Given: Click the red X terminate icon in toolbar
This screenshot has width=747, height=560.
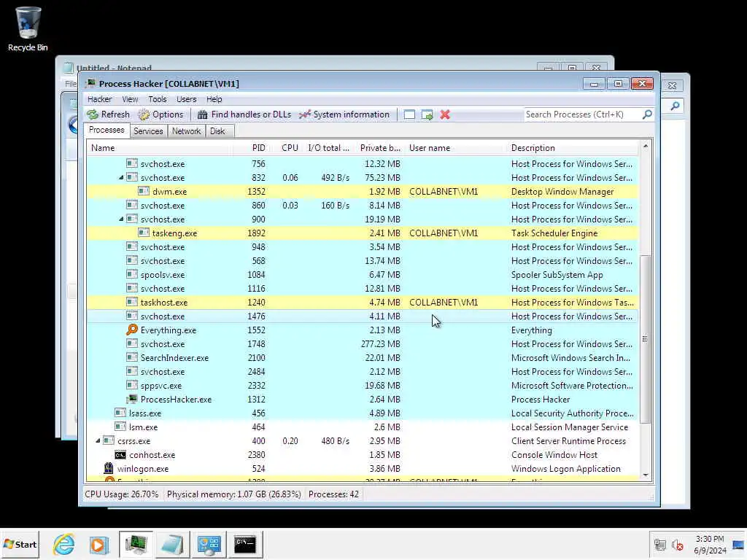Looking at the screenshot, I should [445, 114].
